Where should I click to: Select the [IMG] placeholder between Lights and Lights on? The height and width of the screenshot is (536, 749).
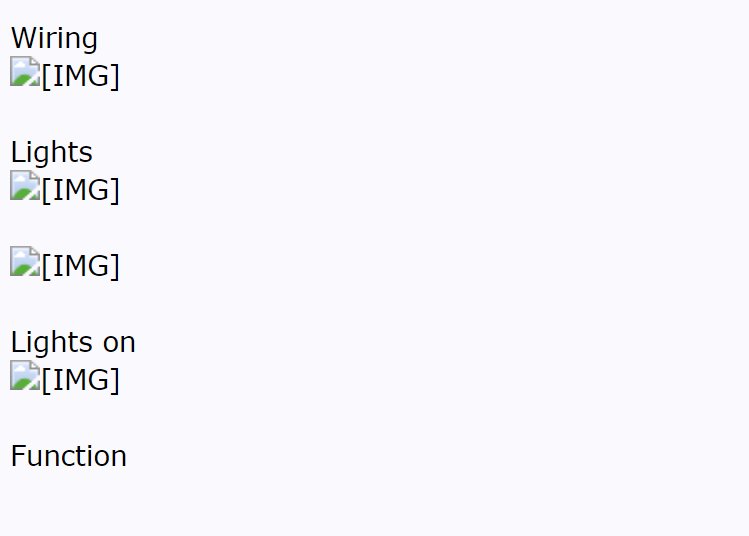[x=80, y=266]
